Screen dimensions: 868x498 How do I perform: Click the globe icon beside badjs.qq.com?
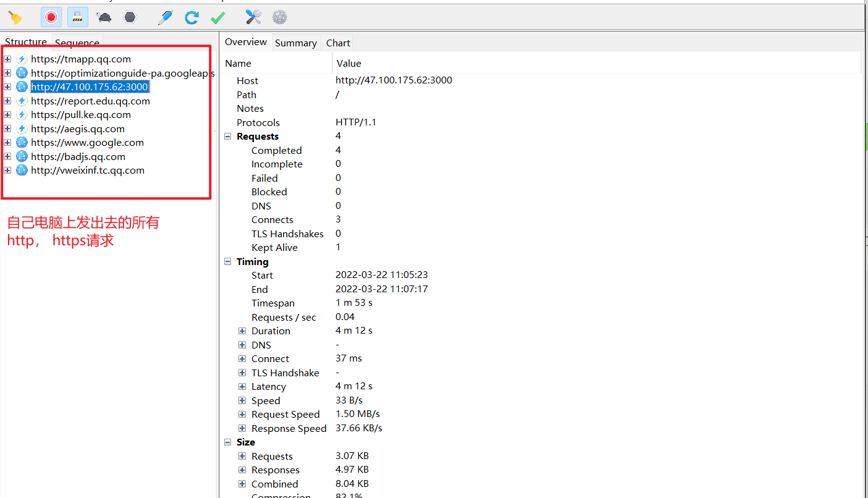(x=22, y=156)
